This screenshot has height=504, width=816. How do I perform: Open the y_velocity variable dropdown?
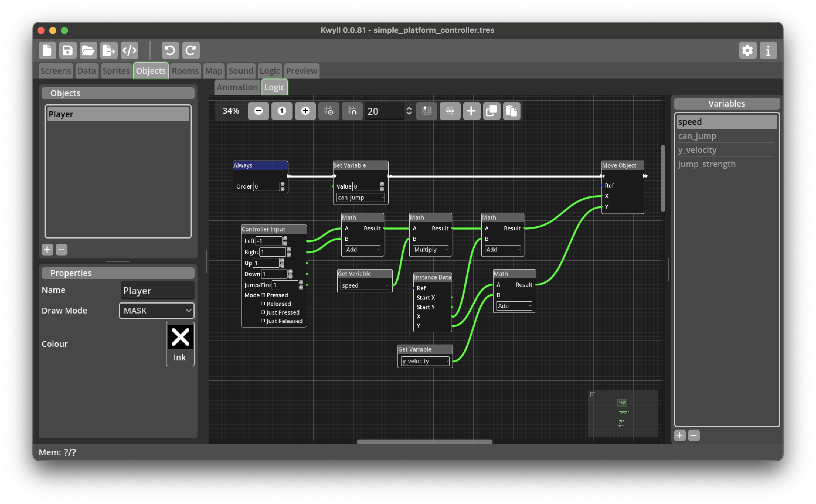(x=425, y=361)
